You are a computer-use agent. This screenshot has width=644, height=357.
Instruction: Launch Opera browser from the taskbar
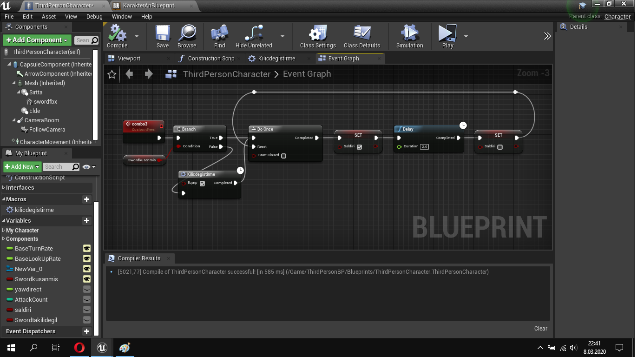tap(79, 348)
